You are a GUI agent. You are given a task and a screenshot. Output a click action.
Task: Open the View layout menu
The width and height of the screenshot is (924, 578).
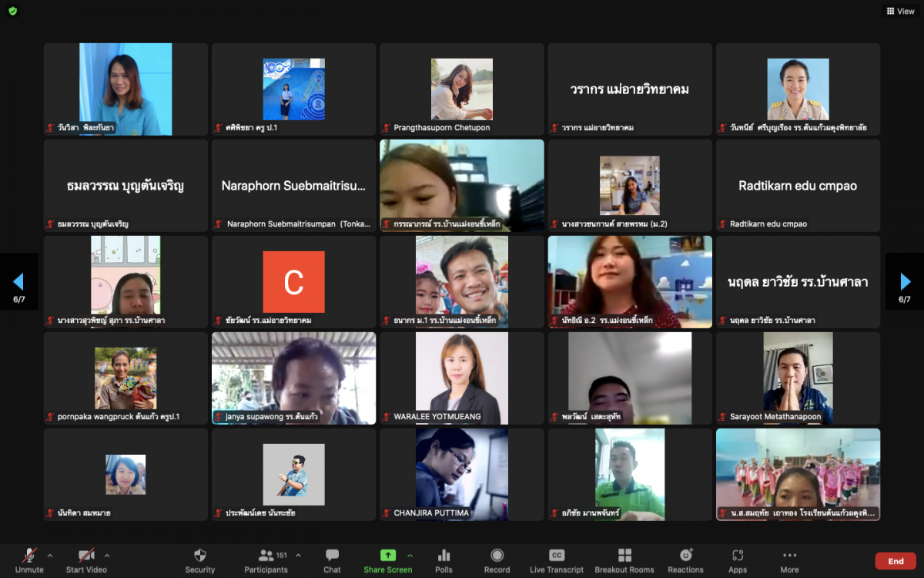coord(900,12)
